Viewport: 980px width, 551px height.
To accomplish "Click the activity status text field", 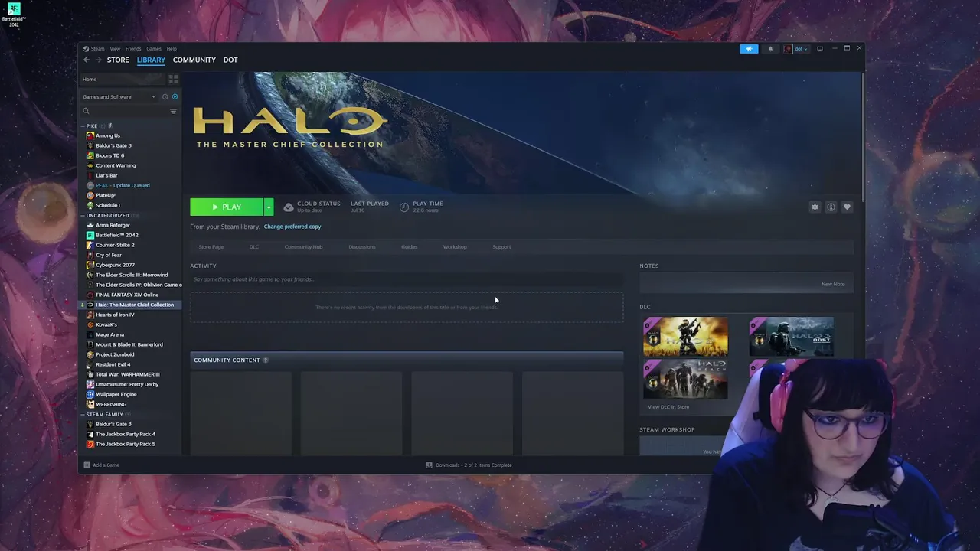I will click(x=407, y=279).
